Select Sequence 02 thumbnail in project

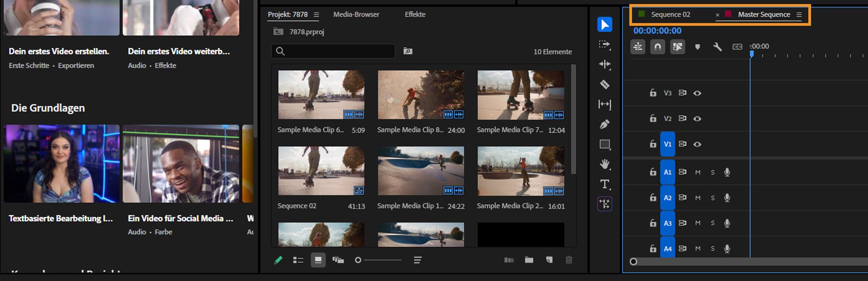click(x=321, y=171)
